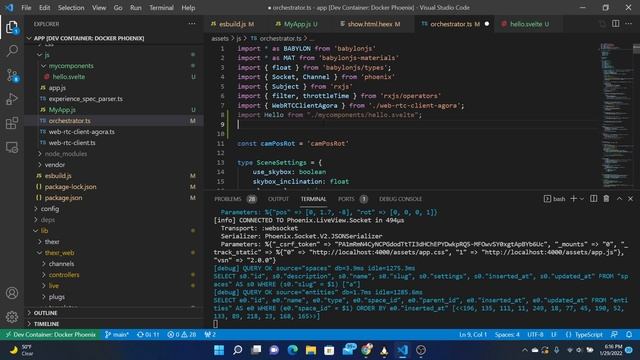Expand the controllers folder

(64, 275)
